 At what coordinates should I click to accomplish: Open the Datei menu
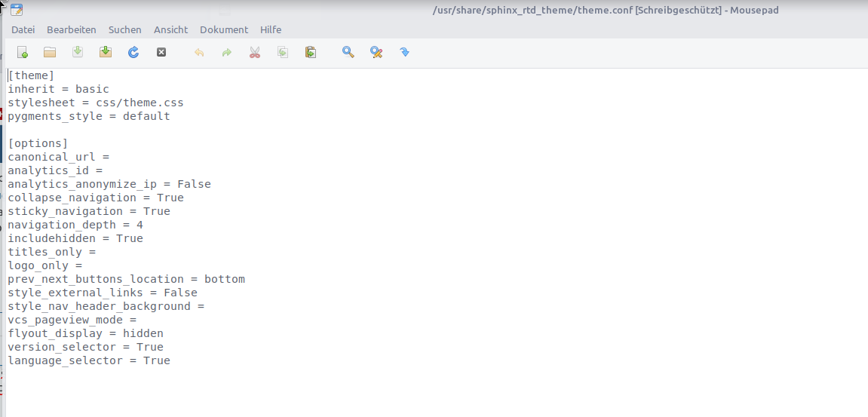click(23, 29)
